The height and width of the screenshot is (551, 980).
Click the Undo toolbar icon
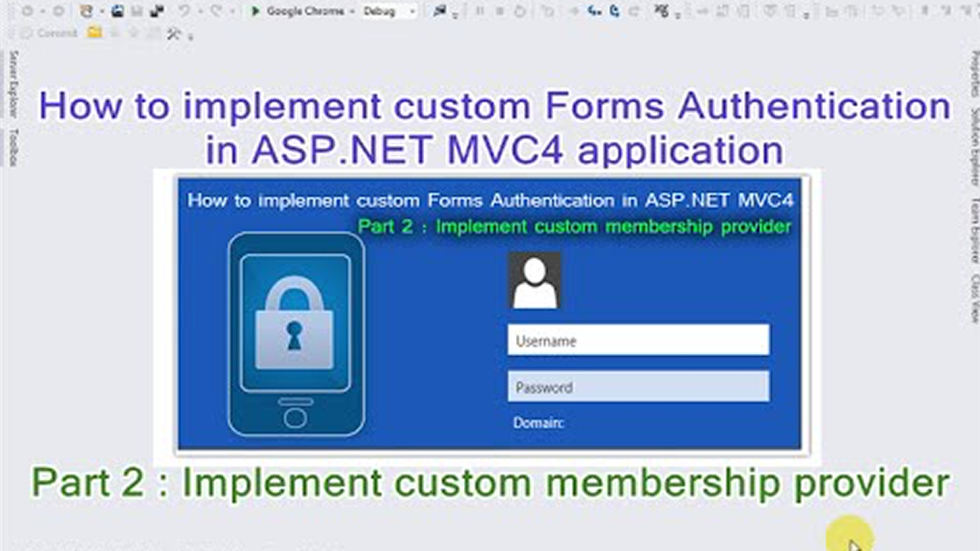[185, 11]
